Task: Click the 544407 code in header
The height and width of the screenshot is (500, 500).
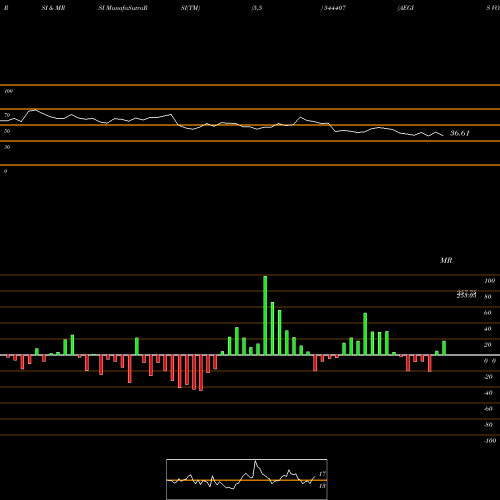Action: 334,8
